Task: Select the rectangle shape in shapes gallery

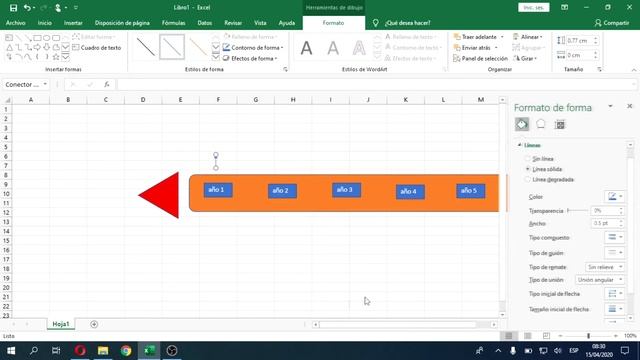Action: pyautogui.click(x=37, y=38)
